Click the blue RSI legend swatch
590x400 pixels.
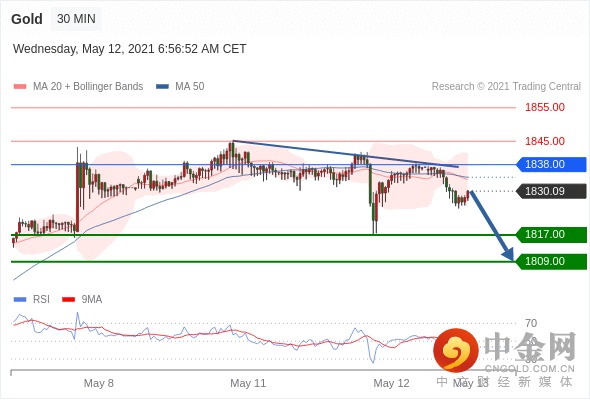[20, 300]
